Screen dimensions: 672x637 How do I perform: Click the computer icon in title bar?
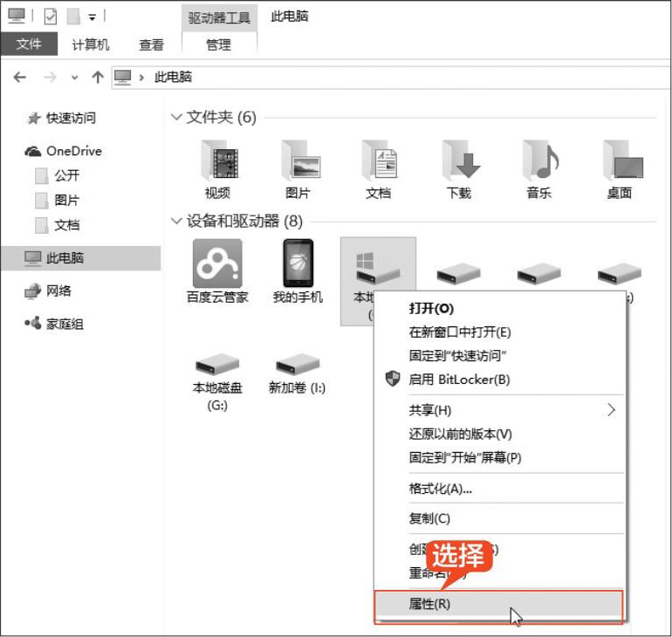pos(17,16)
